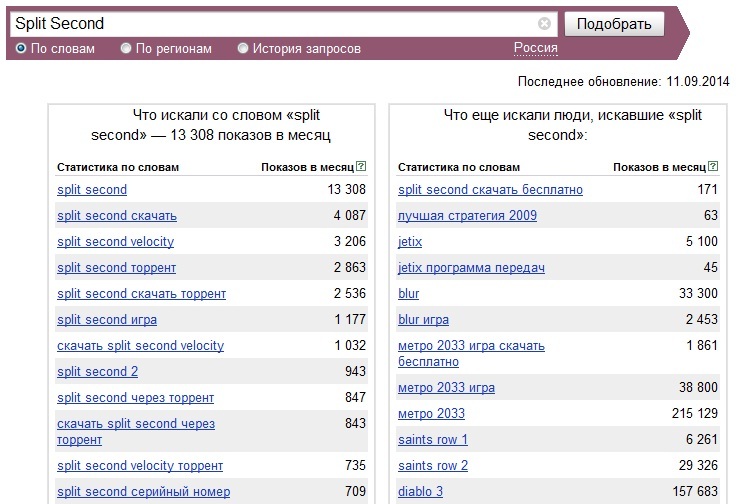The height and width of the screenshot is (504, 741).
Task: Open 'split second velocity торрент' link
Action: click(x=140, y=466)
